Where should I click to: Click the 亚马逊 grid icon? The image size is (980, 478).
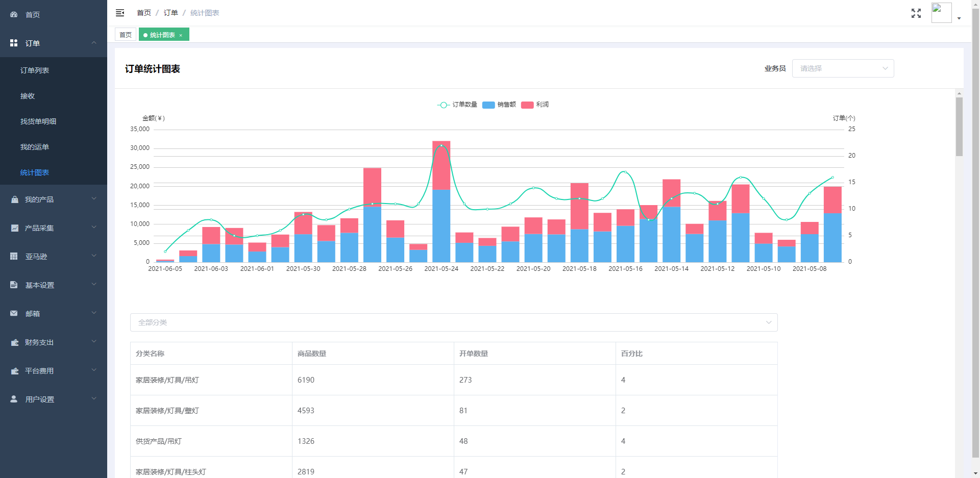click(x=14, y=257)
